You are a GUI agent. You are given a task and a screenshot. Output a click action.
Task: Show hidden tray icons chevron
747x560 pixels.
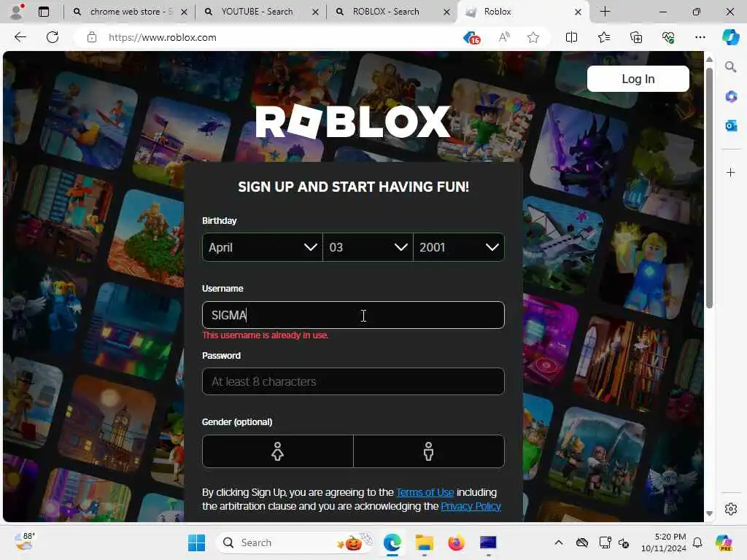click(559, 542)
